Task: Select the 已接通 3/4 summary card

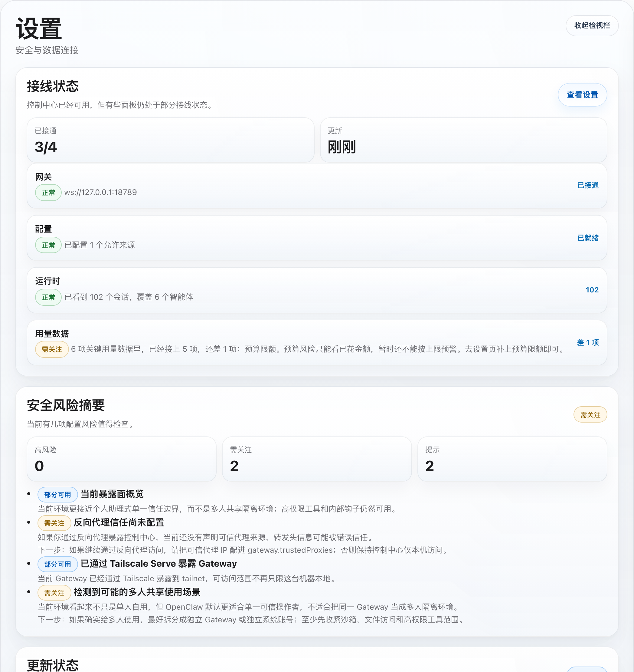Action: [x=171, y=140]
